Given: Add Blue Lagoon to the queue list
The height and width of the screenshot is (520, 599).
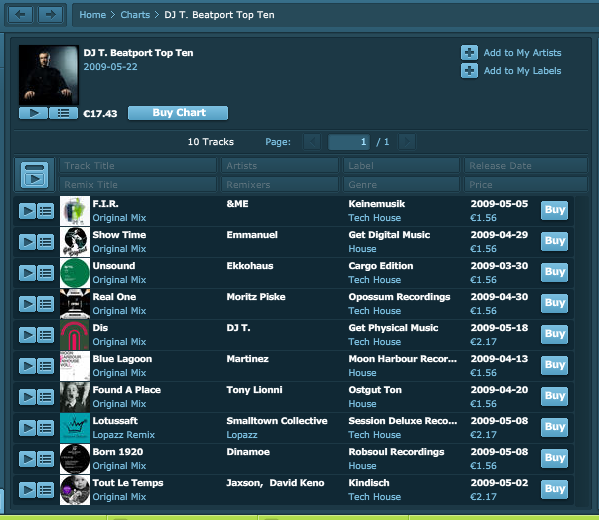Looking at the screenshot, I should pyautogui.click(x=45, y=366).
